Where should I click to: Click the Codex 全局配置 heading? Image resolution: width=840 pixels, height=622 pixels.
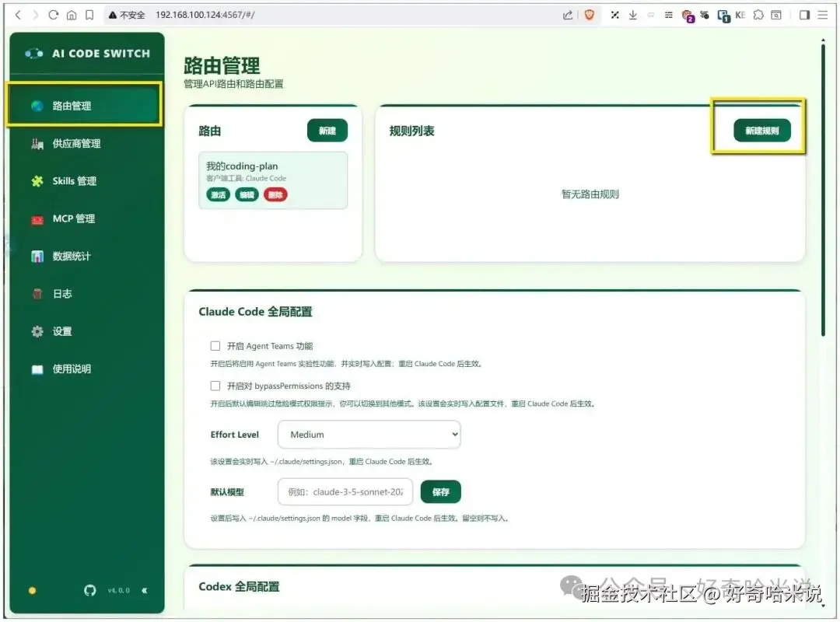coord(239,587)
